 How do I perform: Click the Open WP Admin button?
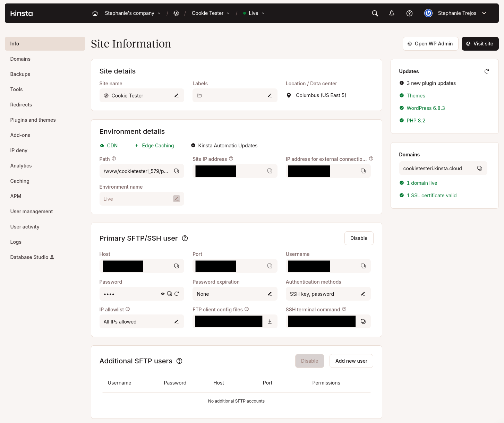pyautogui.click(x=430, y=44)
